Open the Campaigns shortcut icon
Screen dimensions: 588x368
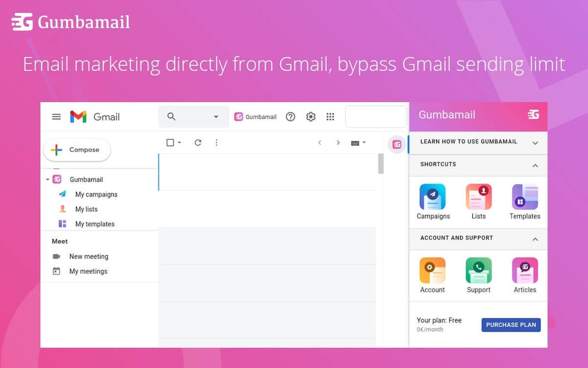tap(432, 197)
